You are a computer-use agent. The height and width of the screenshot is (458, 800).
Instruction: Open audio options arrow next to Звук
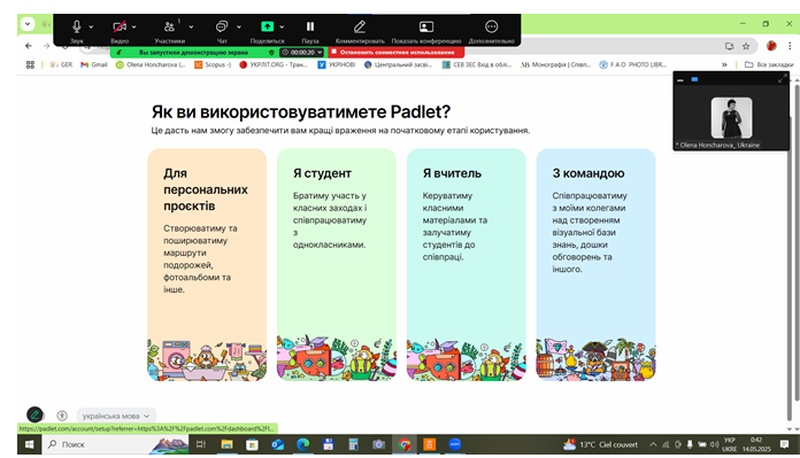tap(91, 27)
